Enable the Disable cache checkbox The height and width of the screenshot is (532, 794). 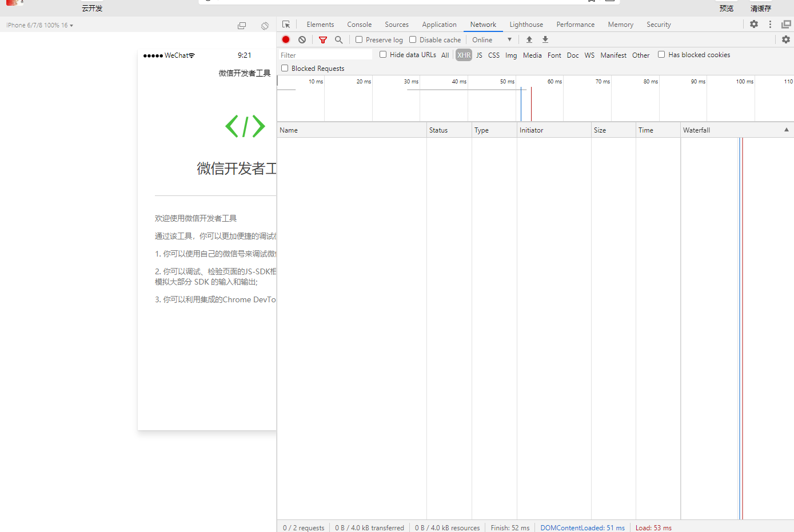coord(413,39)
